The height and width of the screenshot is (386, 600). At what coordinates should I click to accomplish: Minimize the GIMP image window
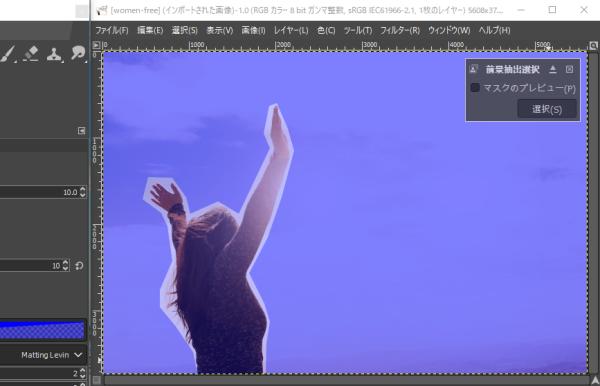coord(521,10)
